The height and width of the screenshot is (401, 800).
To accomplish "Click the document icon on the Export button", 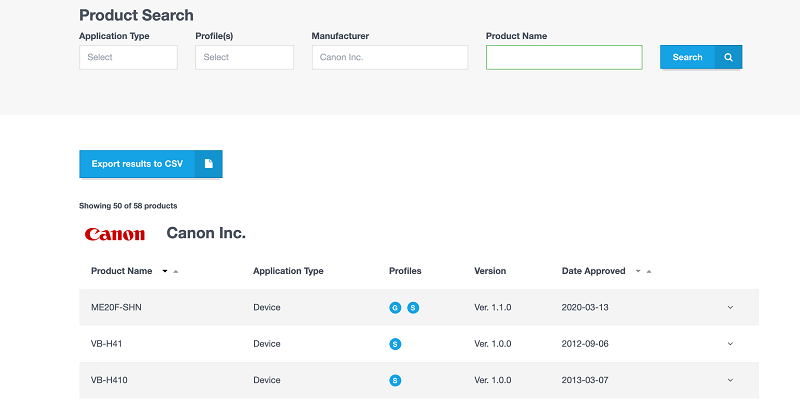I will (208, 164).
